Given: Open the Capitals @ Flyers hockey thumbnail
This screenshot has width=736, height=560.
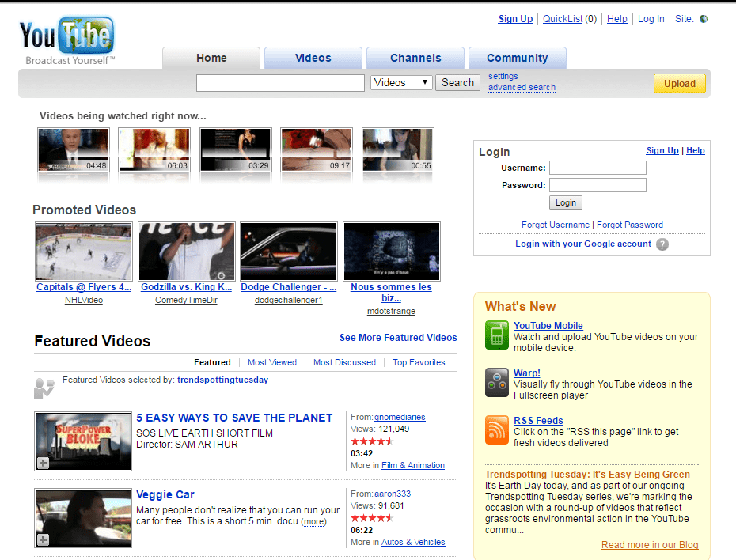Looking at the screenshot, I should click(84, 252).
